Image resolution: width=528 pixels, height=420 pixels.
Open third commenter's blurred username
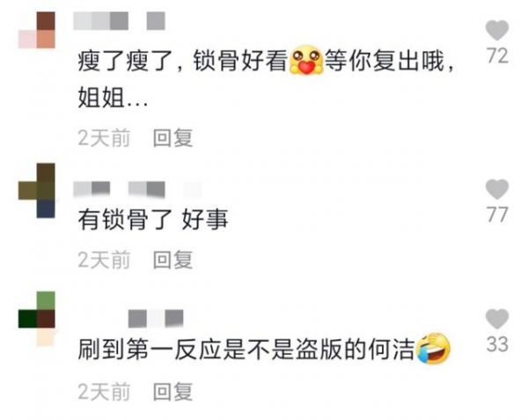pyautogui.click(x=156, y=319)
